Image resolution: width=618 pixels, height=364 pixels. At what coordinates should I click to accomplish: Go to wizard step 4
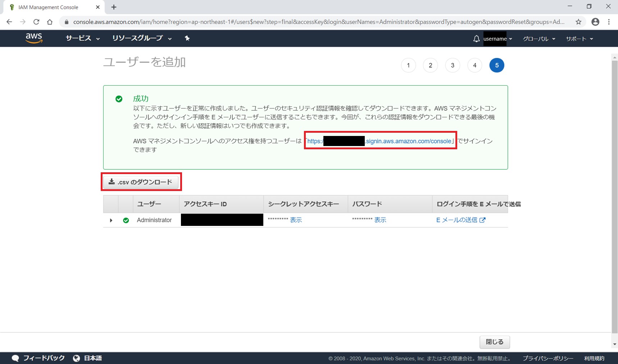tap(475, 65)
